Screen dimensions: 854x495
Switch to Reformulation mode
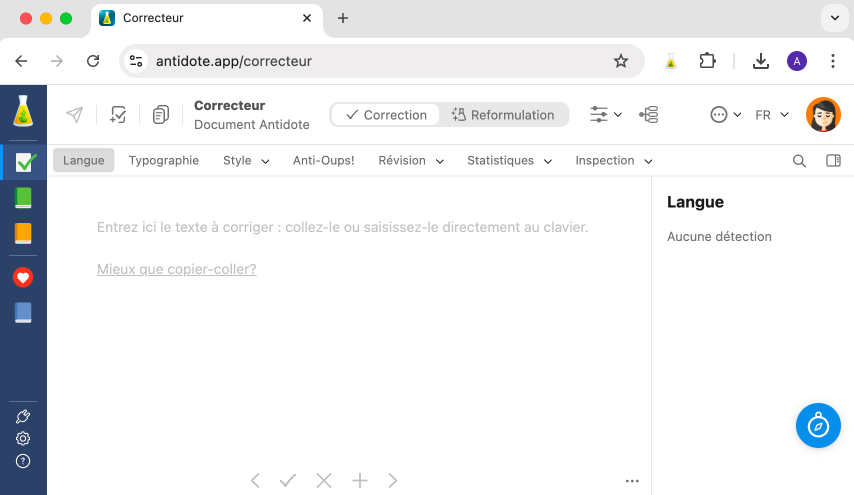click(x=503, y=115)
